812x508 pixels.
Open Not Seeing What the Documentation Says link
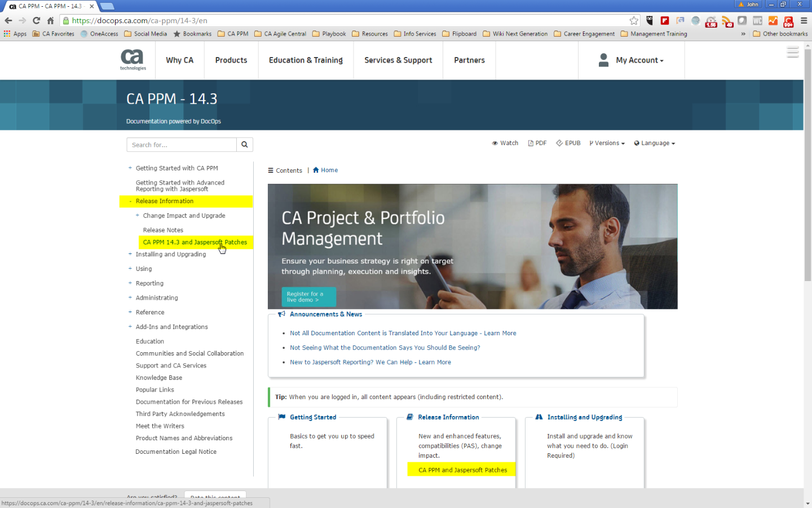click(x=385, y=348)
